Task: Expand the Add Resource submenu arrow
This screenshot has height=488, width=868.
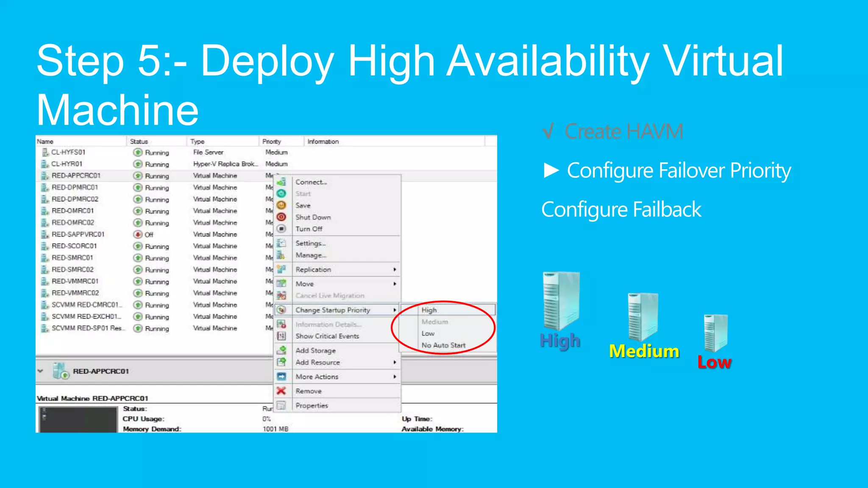Action: pos(395,362)
